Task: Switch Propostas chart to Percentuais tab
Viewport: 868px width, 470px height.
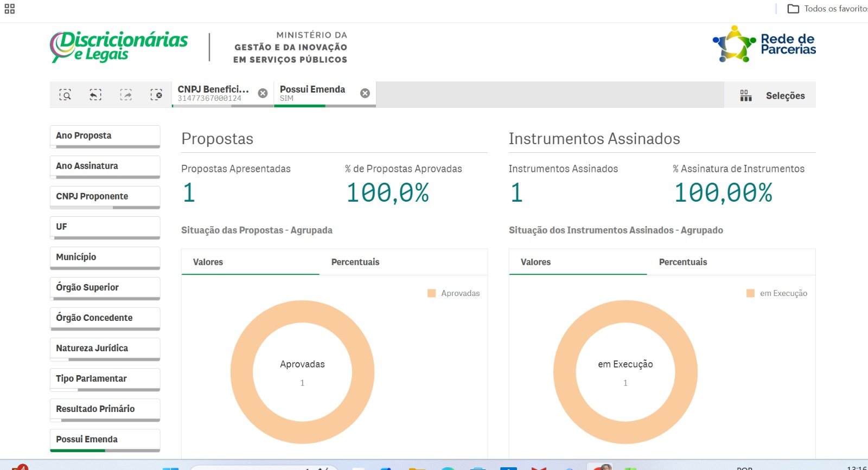Action: [355, 262]
